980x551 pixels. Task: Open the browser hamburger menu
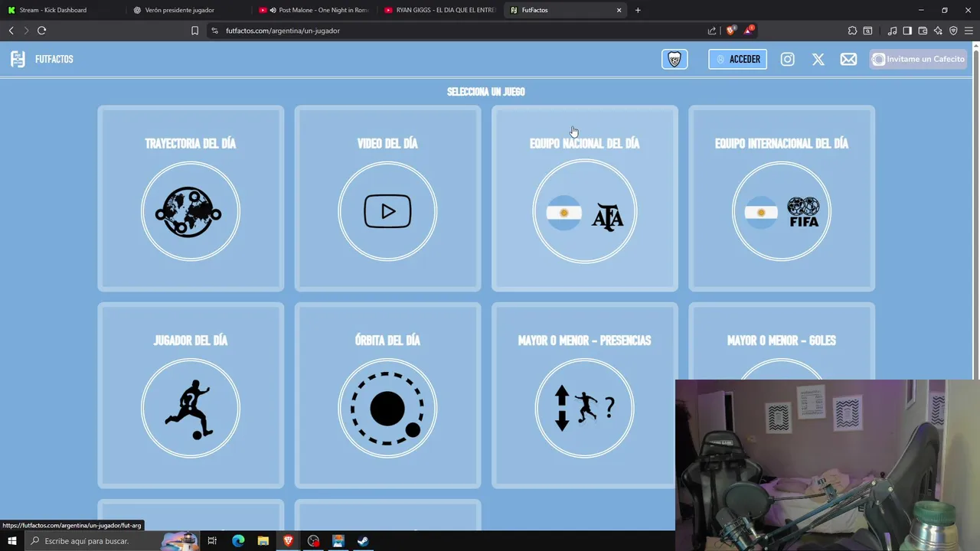[x=969, y=31]
